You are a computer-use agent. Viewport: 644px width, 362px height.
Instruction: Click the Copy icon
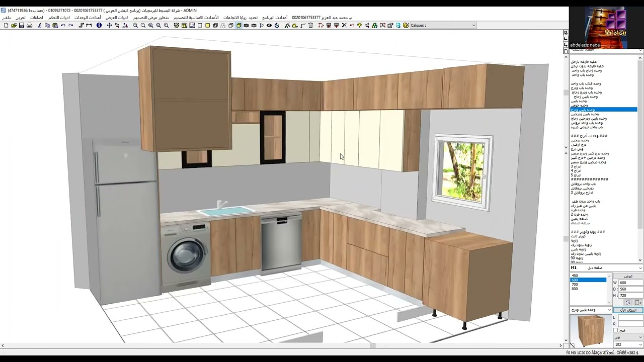(x=47, y=25)
